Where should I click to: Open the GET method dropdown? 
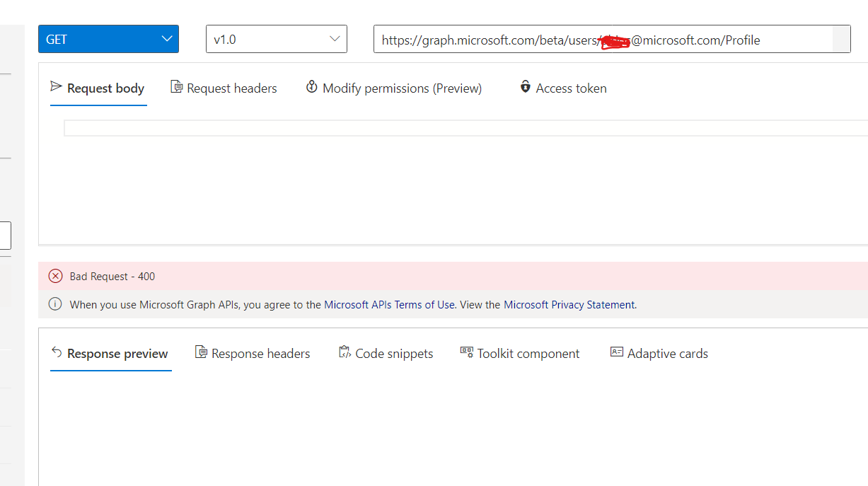(x=108, y=39)
